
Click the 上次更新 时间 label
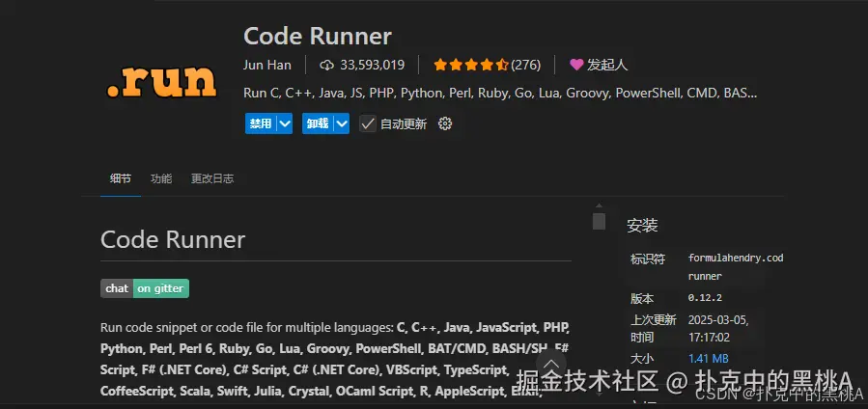click(654, 328)
